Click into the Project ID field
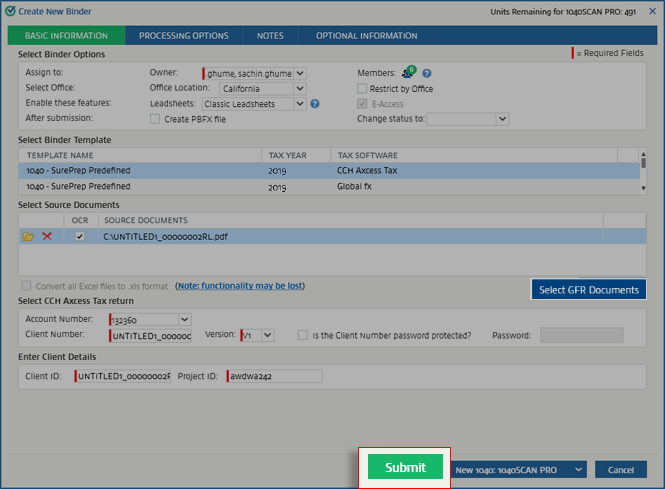 tap(275, 376)
